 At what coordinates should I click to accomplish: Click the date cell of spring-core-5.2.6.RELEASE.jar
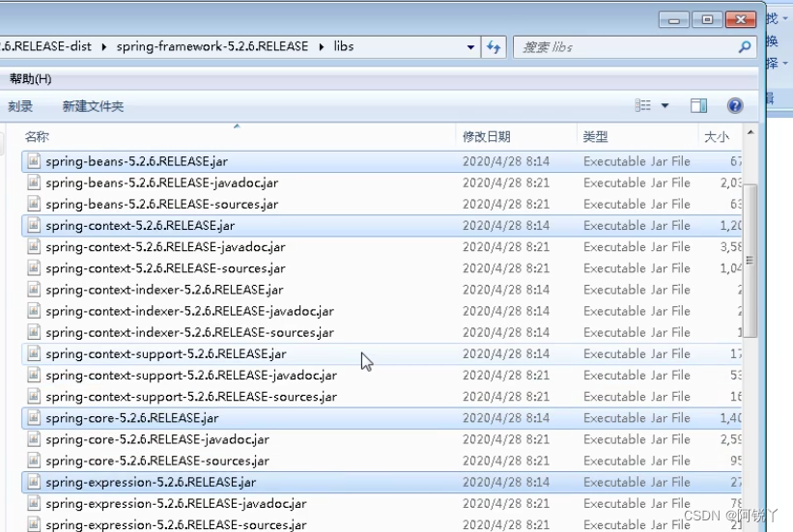(x=506, y=418)
